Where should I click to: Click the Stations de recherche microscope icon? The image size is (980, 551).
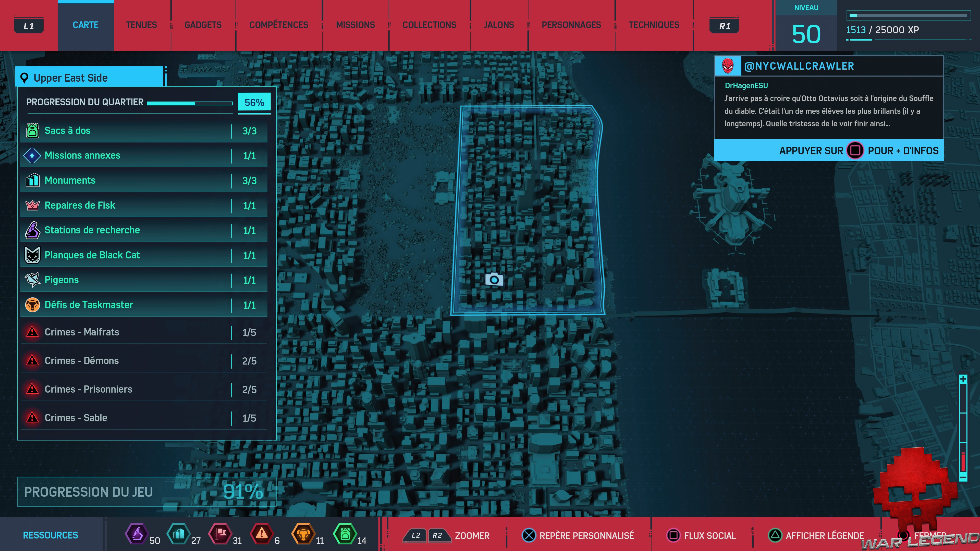(x=32, y=230)
